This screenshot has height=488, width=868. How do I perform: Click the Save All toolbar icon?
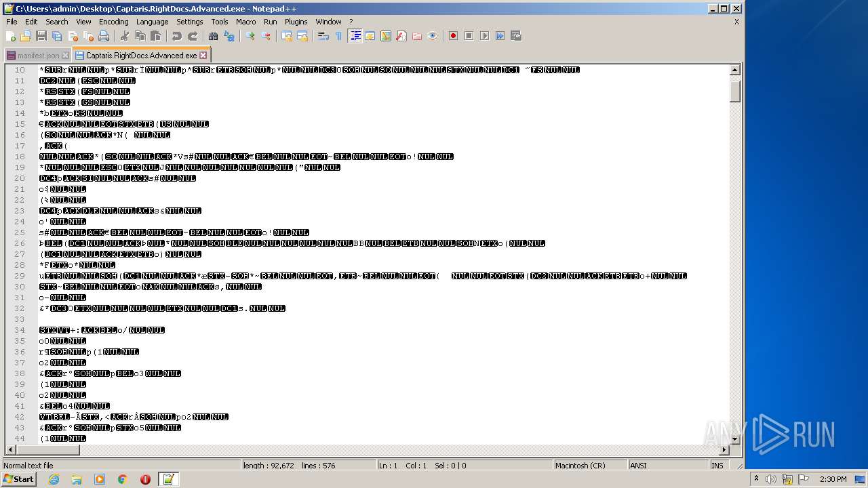tap(57, 36)
